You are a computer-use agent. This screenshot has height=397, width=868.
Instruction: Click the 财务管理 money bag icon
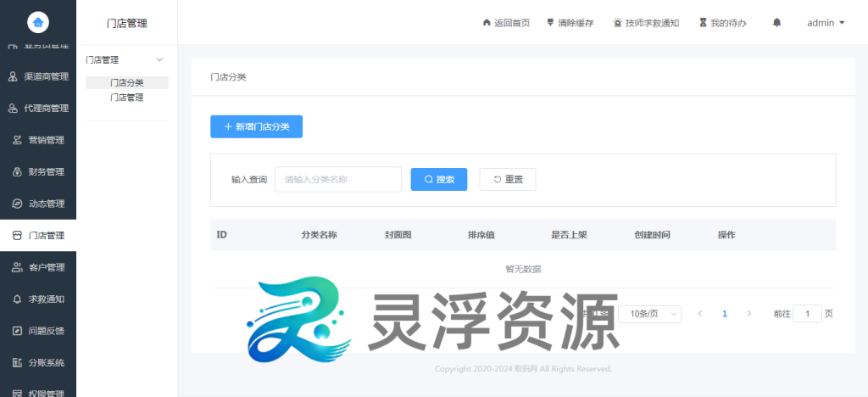tap(17, 172)
